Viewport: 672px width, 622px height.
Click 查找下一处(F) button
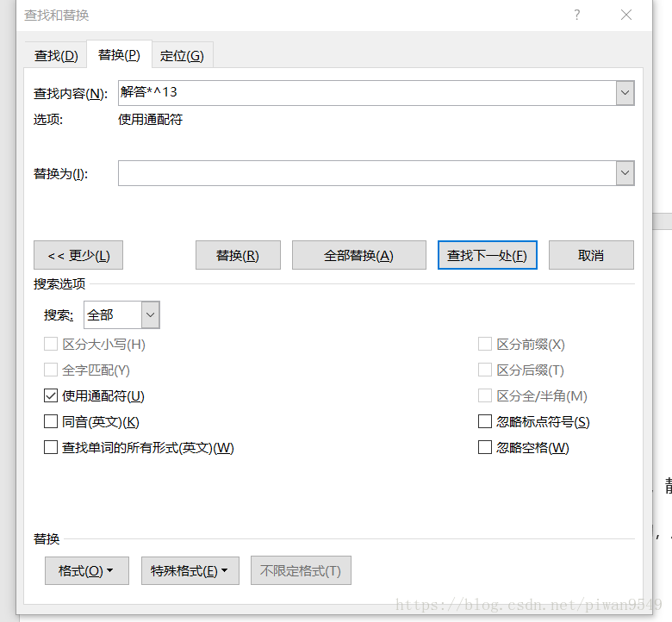coord(488,255)
